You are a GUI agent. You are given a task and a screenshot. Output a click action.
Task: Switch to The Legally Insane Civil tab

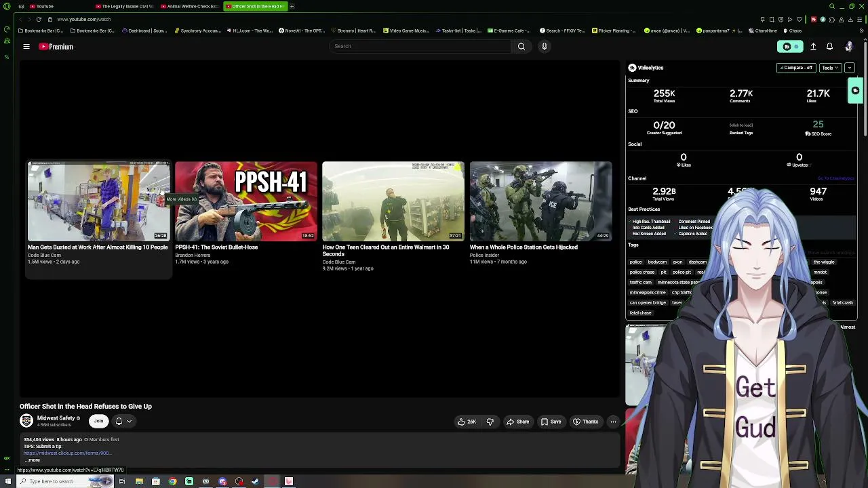125,6
